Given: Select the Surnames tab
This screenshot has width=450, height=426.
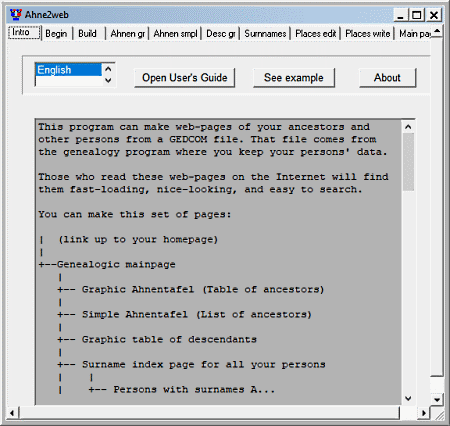Looking at the screenshot, I should pos(265,34).
